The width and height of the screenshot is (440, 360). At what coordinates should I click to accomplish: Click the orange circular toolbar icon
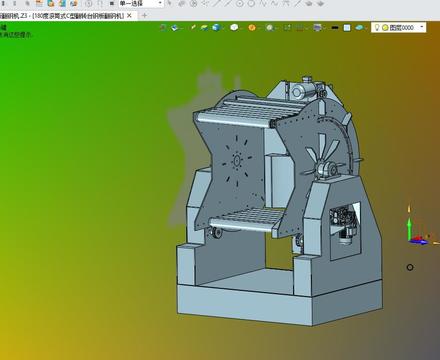252,27
